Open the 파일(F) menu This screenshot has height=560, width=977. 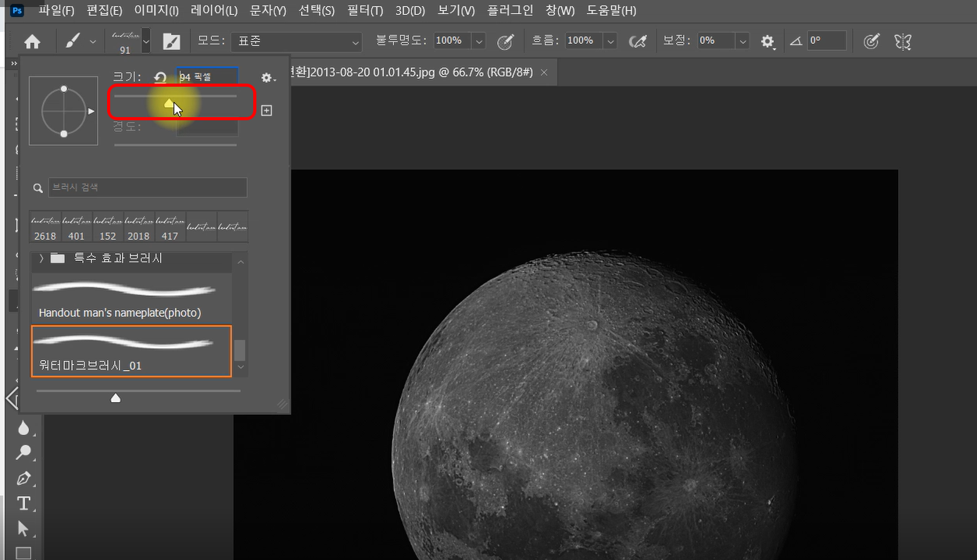click(x=56, y=11)
